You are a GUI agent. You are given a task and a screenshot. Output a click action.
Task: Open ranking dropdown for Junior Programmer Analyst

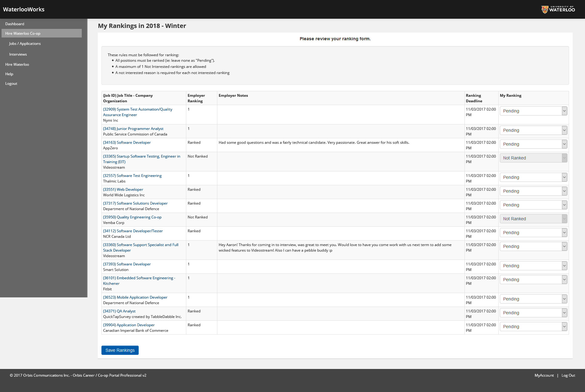click(533, 130)
